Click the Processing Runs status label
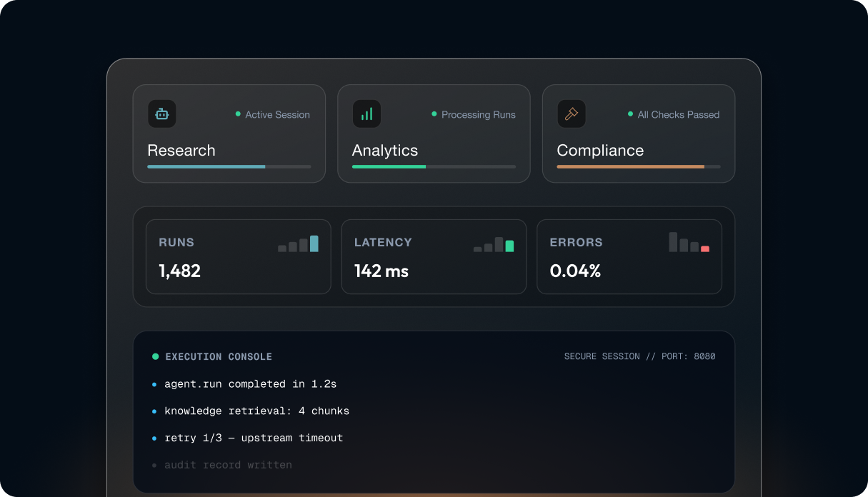The image size is (868, 497). click(x=479, y=114)
